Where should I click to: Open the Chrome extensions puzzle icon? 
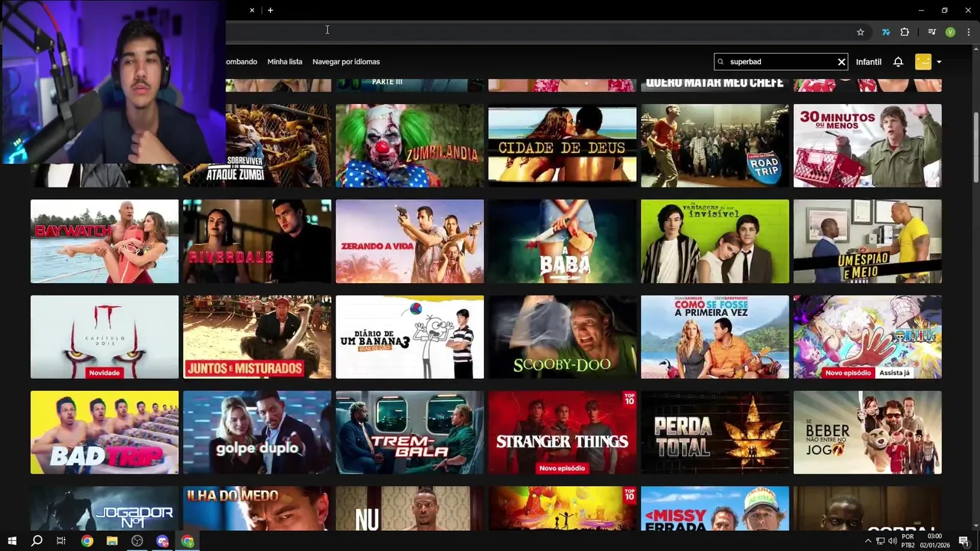pyautogui.click(x=905, y=32)
